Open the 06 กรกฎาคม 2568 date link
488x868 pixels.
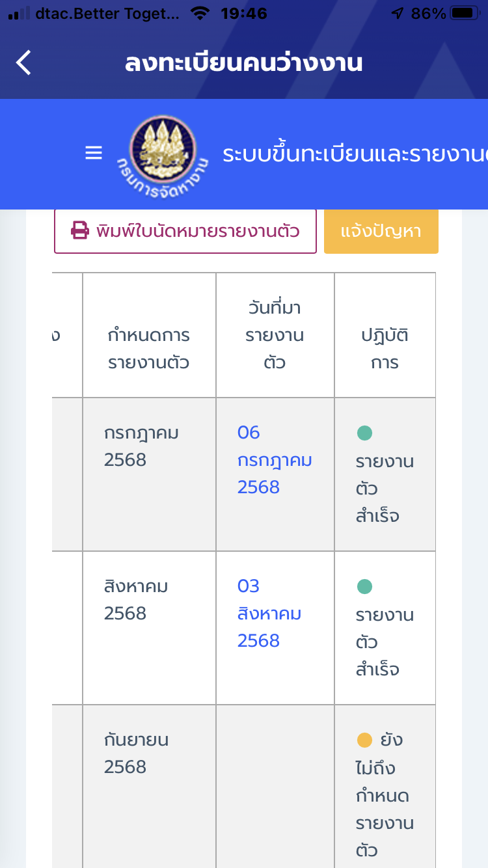[x=275, y=459]
